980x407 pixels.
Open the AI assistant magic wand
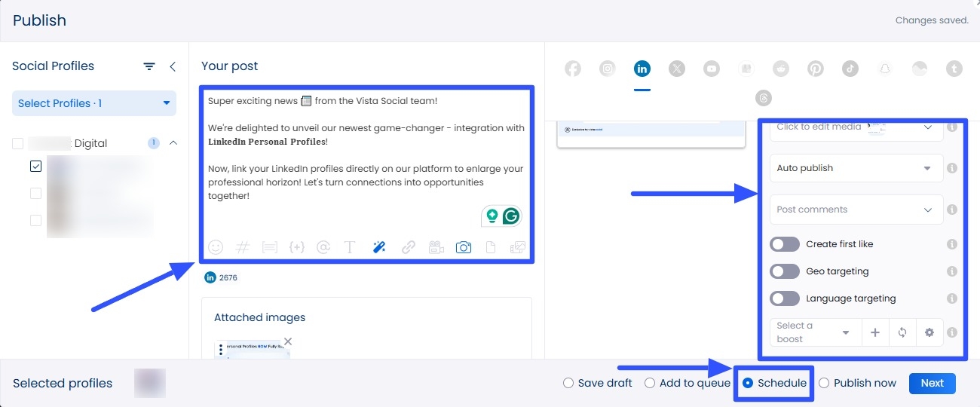(x=379, y=246)
